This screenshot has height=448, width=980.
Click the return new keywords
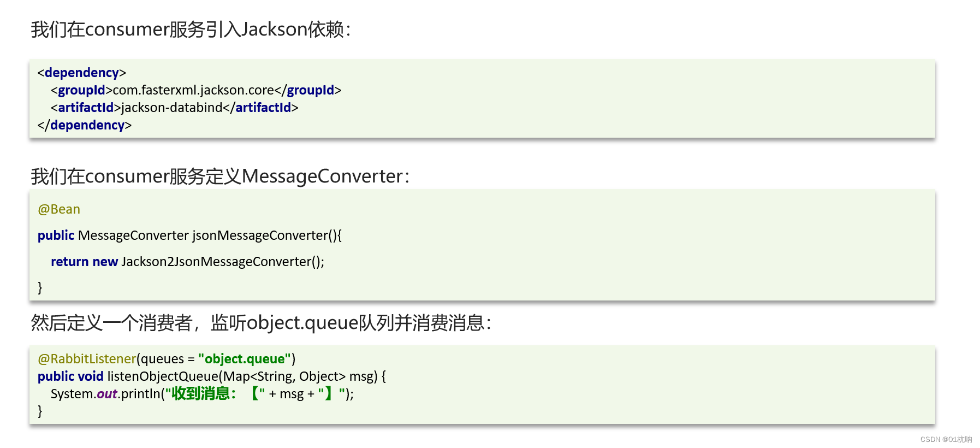[x=84, y=262]
